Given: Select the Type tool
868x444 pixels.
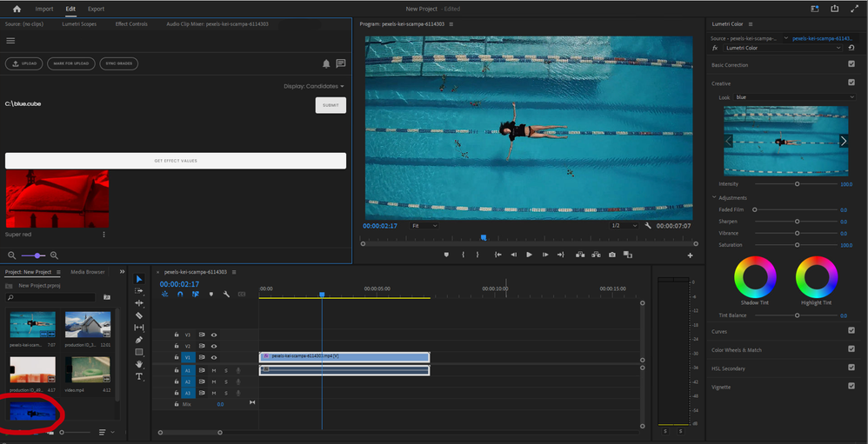Looking at the screenshot, I should pyautogui.click(x=139, y=376).
